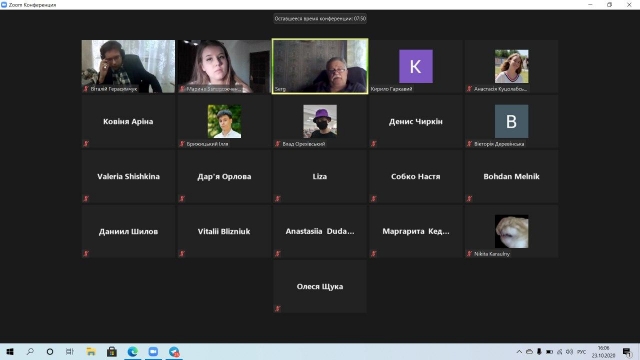
Task: Click the B avatar of Вікторія Деревінська
Action: tap(511, 121)
